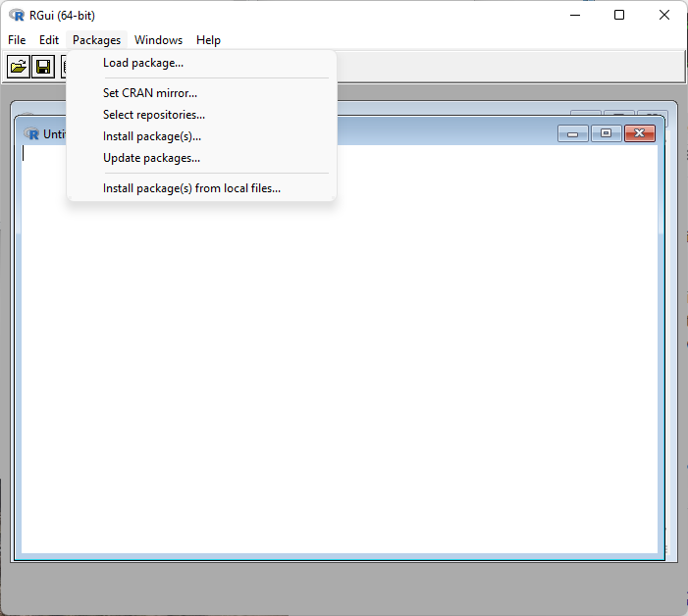Click the save floppy disk icon
The image size is (688, 616).
click(43, 67)
